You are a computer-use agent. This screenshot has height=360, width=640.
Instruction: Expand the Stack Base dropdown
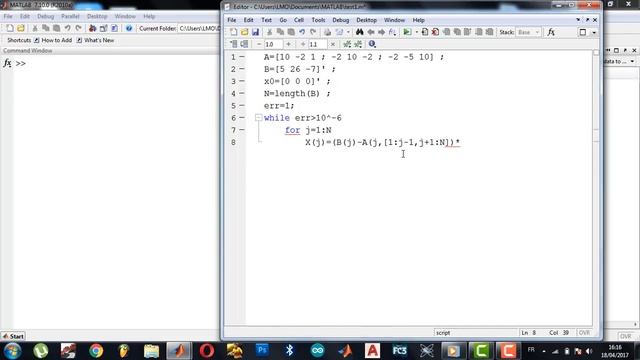coord(537,32)
